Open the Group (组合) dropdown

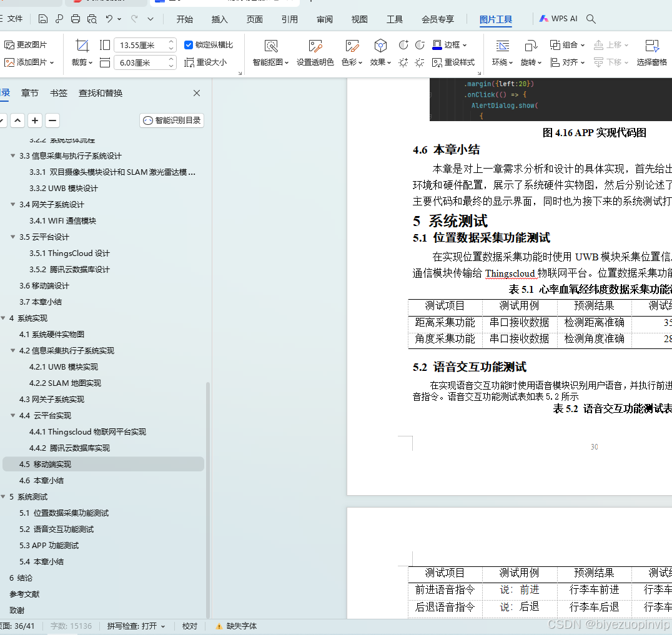568,44
